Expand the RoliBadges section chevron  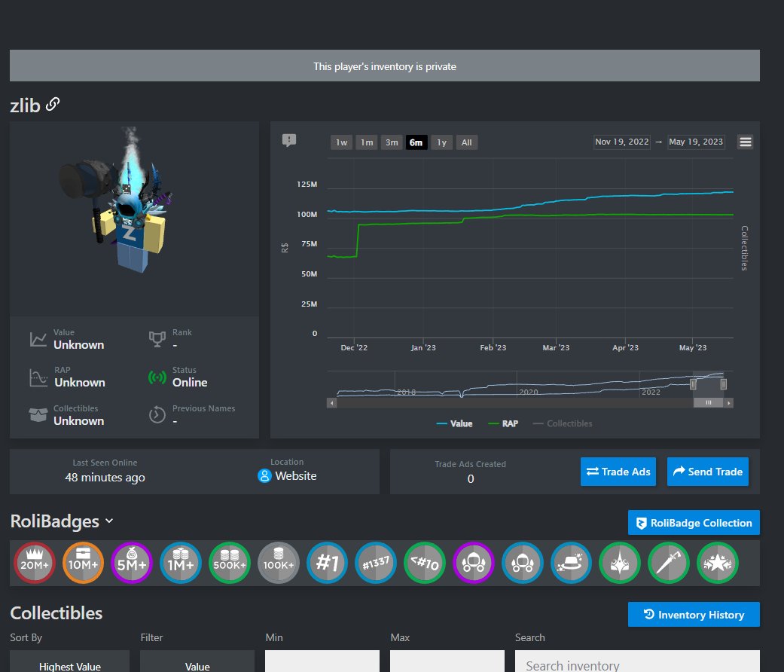109,521
